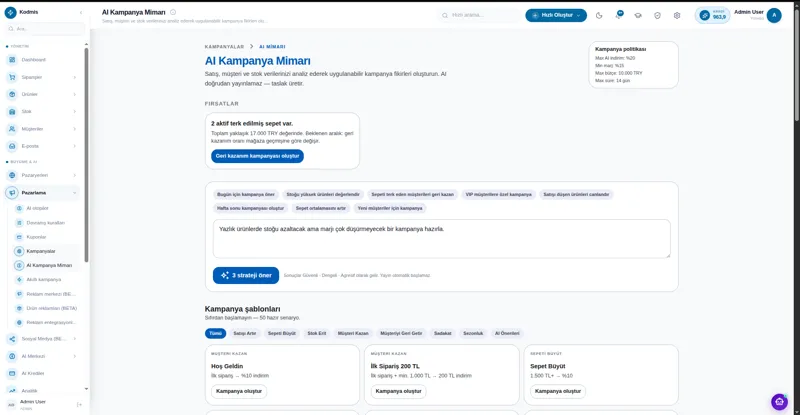The width and height of the screenshot is (800, 415).
Task: Click the sidebar Ara search field
Action: coord(45,29)
